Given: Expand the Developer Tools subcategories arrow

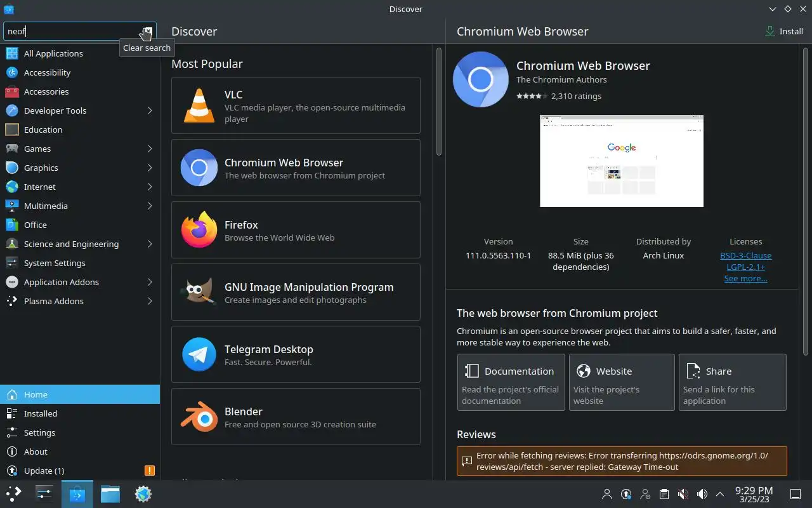Looking at the screenshot, I should point(150,110).
